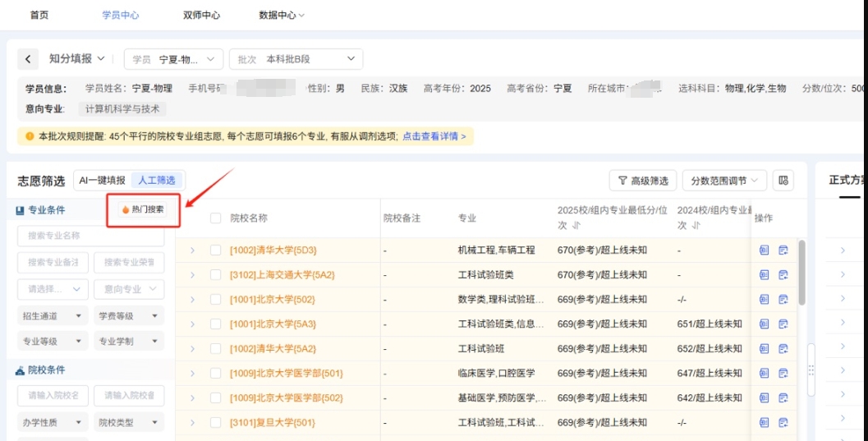Viewport: 868px width, 441px height.
Task: Open the 专业学制 filter dropdown
Action: pos(129,342)
